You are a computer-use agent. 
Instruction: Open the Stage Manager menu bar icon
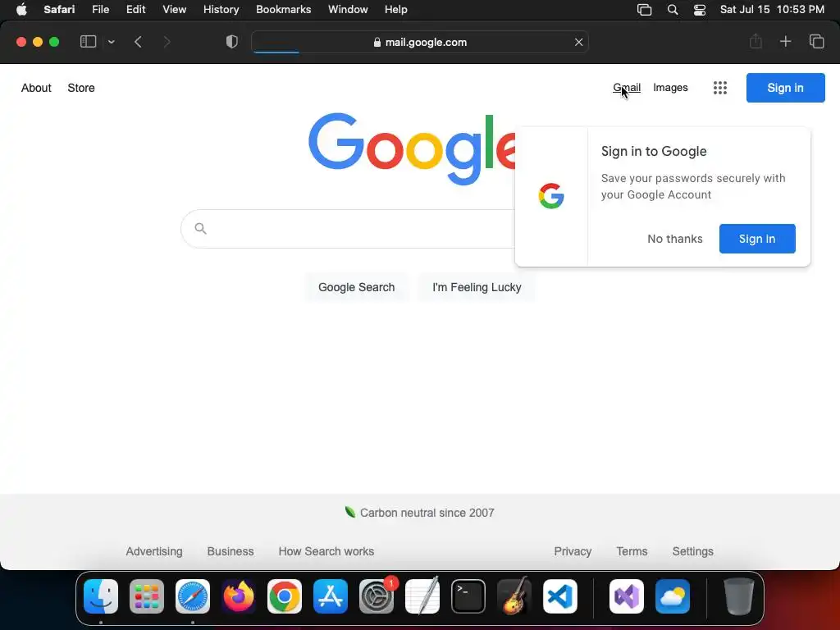(x=644, y=10)
